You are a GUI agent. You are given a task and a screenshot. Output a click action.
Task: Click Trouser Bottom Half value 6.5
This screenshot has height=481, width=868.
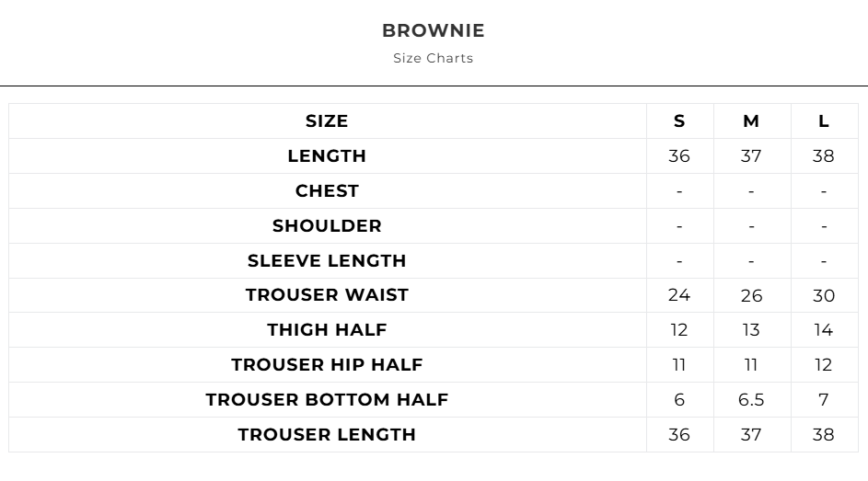pyautogui.click(x=751, y=400)
